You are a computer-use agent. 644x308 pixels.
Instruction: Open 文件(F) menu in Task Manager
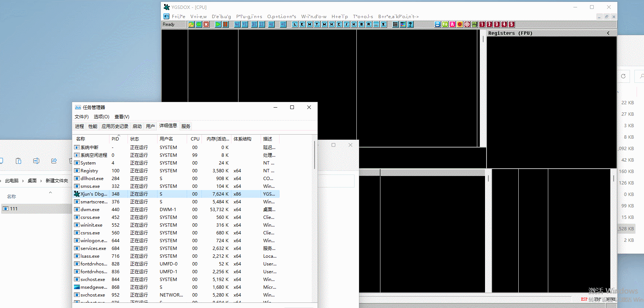[82, 117]
